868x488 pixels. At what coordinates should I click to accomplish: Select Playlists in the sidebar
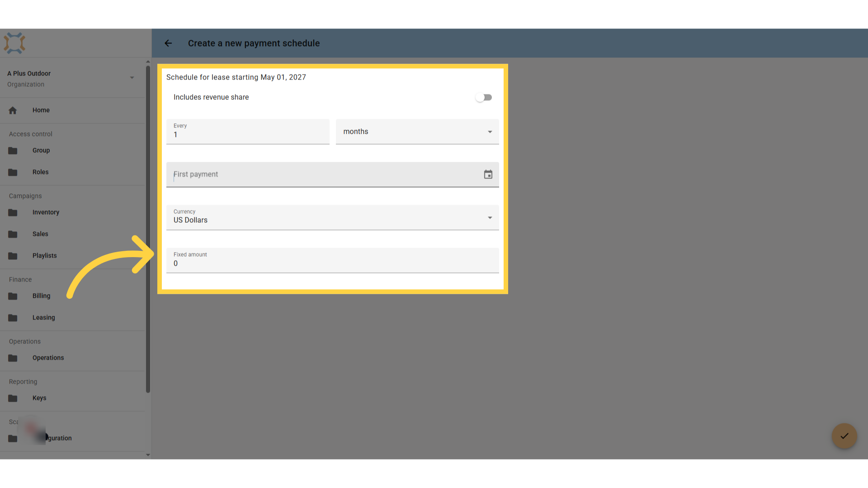pyautogui.click(x=72, y=256)
